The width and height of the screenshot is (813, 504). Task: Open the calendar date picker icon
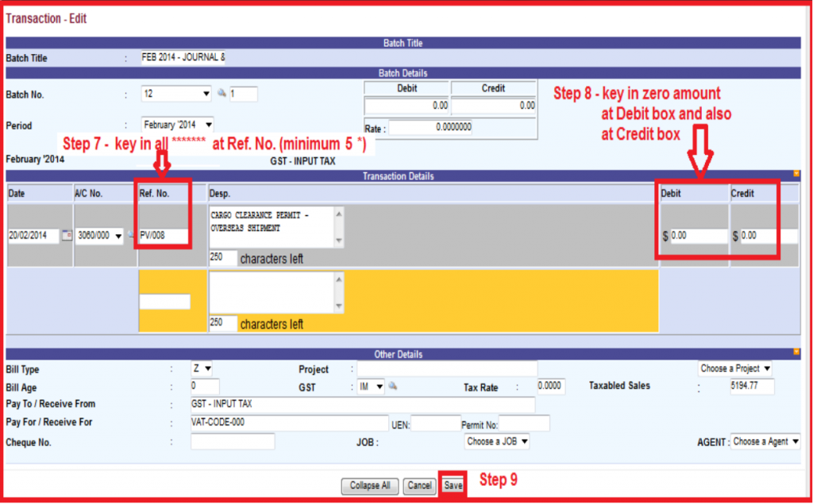point(67,236)
